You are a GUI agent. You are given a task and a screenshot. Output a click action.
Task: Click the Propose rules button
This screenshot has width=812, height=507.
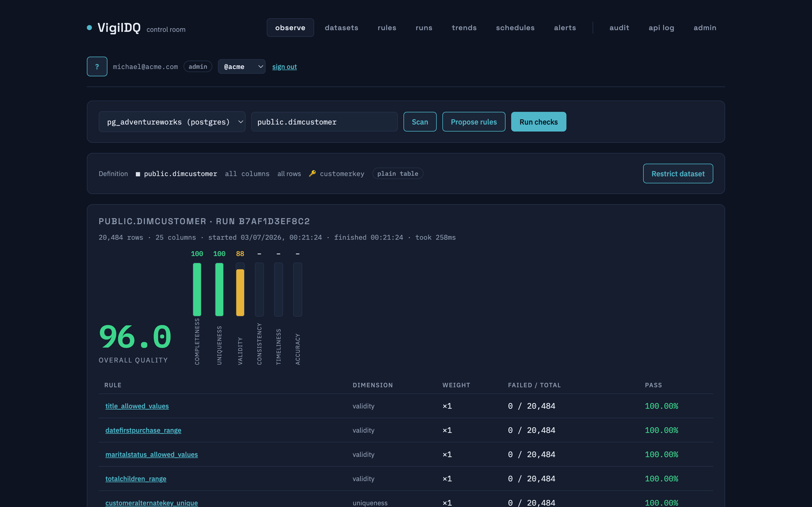tap(474, 122)
